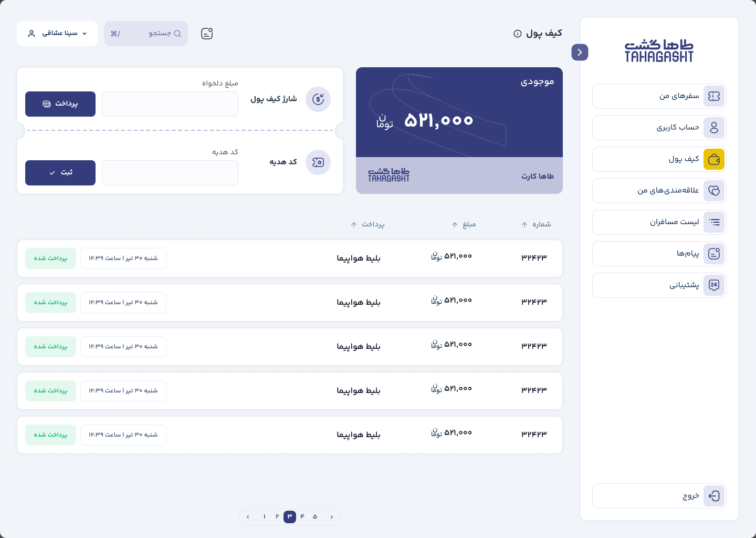Go to page ۲ in pagination
Screen dimensions: 756x538
coord(277,517)
